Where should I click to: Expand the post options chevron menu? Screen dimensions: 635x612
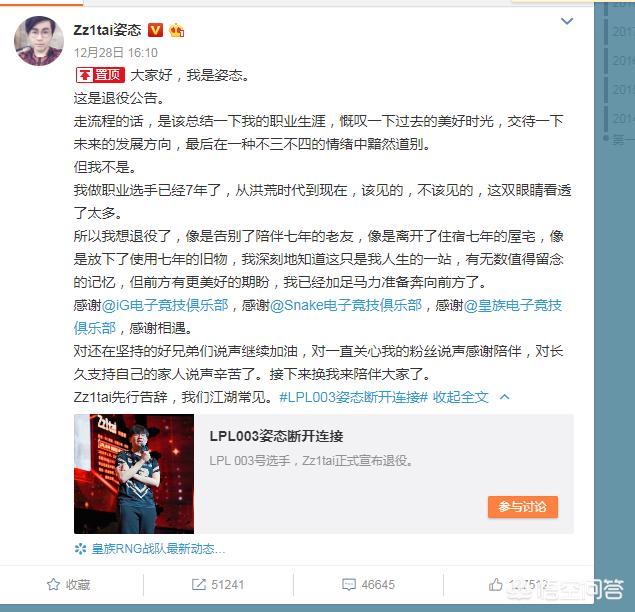(567, 21)
